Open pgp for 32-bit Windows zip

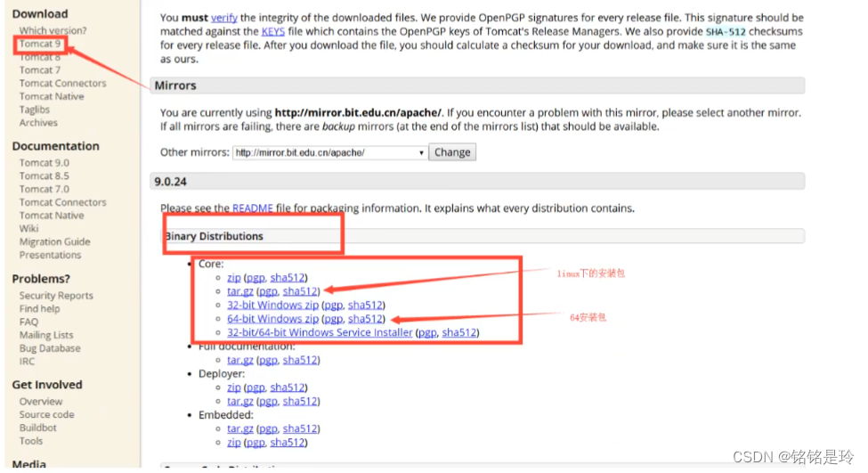[333, 306]
